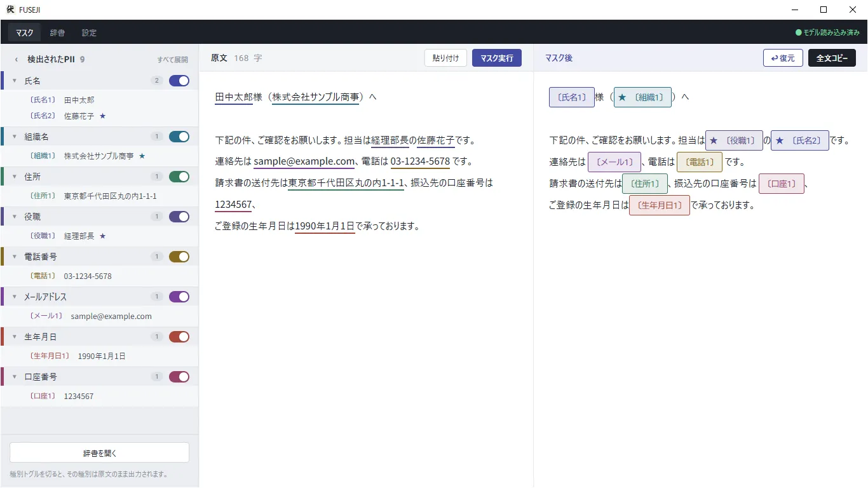Toggle the 役職 category switch
The width and height of the screenshot is (868, 488).
point(179,217)
